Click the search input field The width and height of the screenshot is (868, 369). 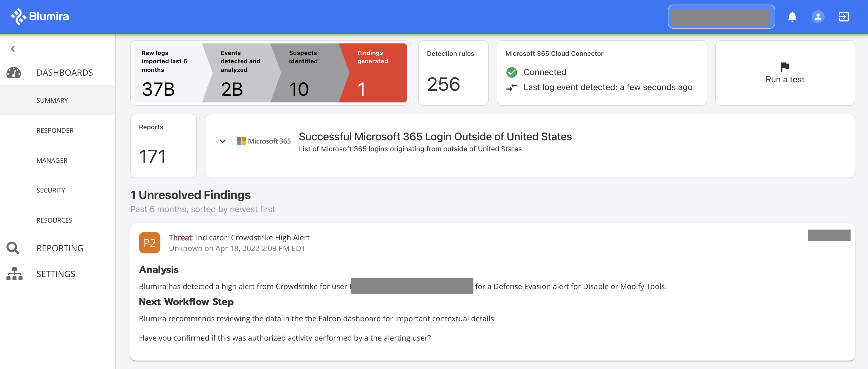pos(721,16)
